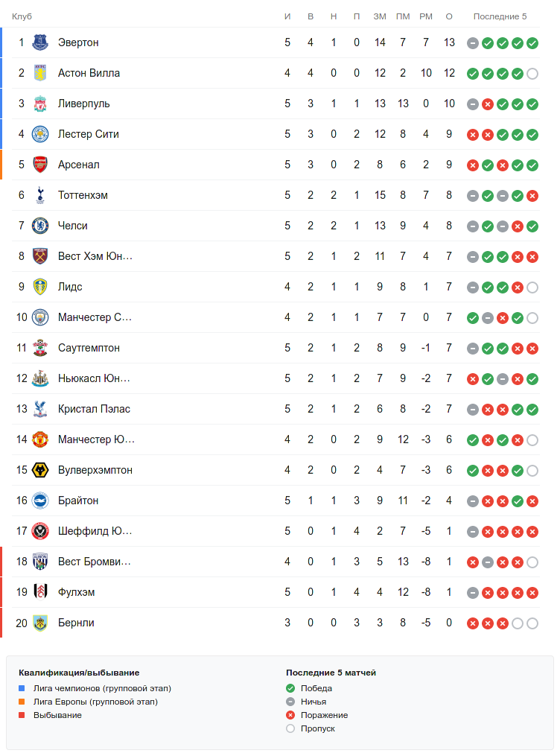
Task: Open the Лестер Сити team link
Action: (x=89, y=134)
